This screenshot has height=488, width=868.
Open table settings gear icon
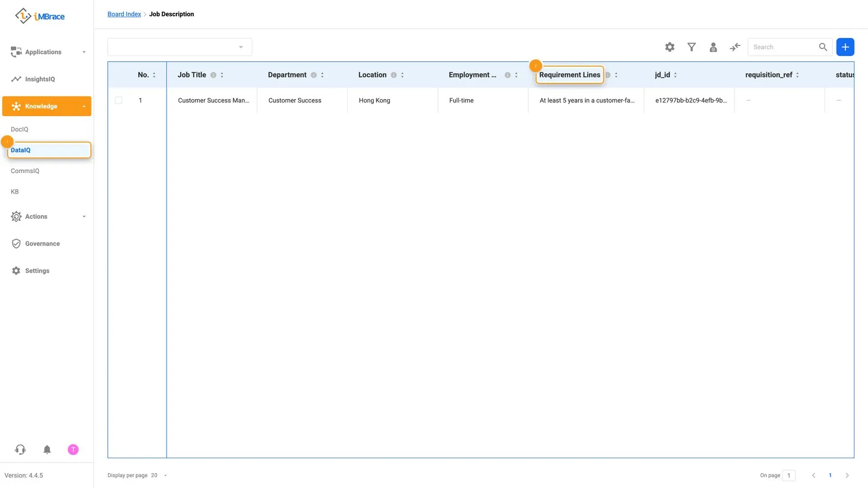pos(670,47)
